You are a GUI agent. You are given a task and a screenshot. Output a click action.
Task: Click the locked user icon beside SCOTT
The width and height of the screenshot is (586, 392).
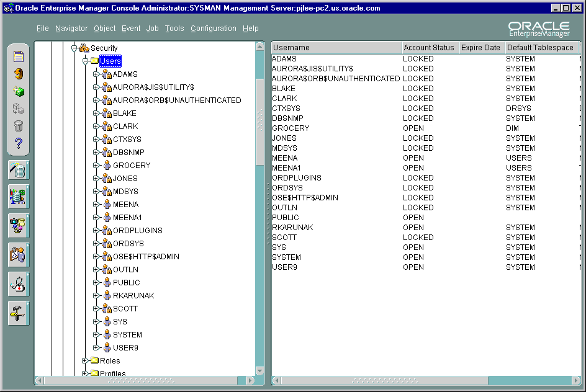[107, 308]
